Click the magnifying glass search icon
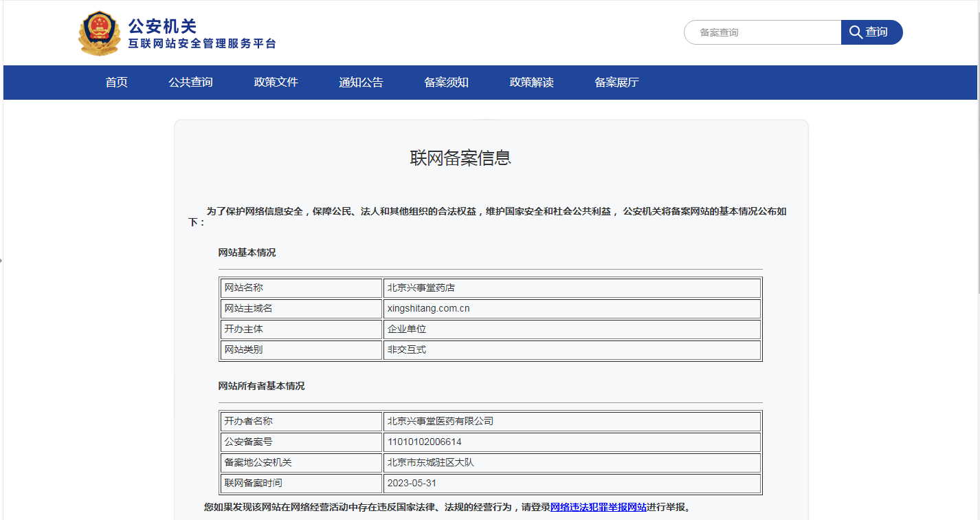The width and height of the screenshot is (980, 520). click(856, 32)
